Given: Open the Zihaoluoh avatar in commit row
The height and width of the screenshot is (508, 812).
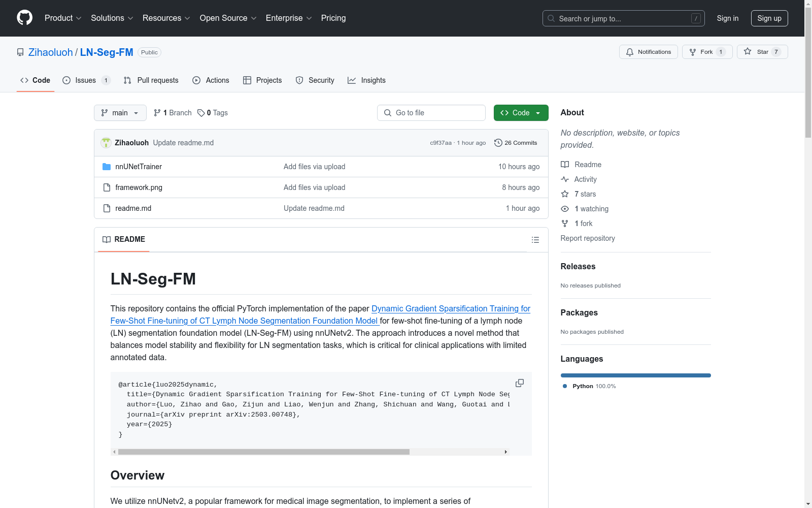Looking at the screenshot, I should coord(106,143).
